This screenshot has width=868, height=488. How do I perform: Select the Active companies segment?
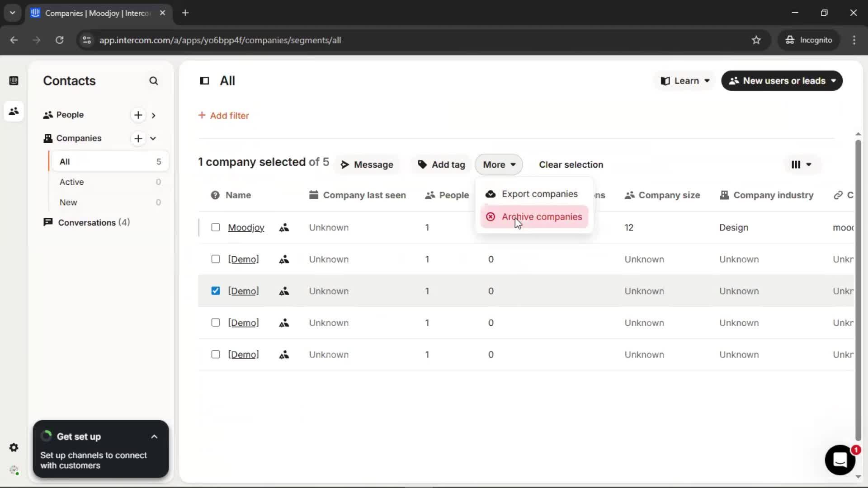pos(109,182)
